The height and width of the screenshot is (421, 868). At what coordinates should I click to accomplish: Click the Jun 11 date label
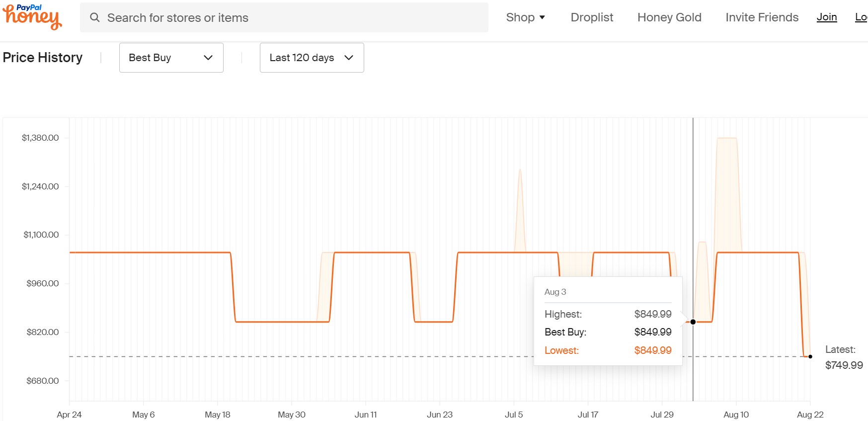click(x=366, y=415)
